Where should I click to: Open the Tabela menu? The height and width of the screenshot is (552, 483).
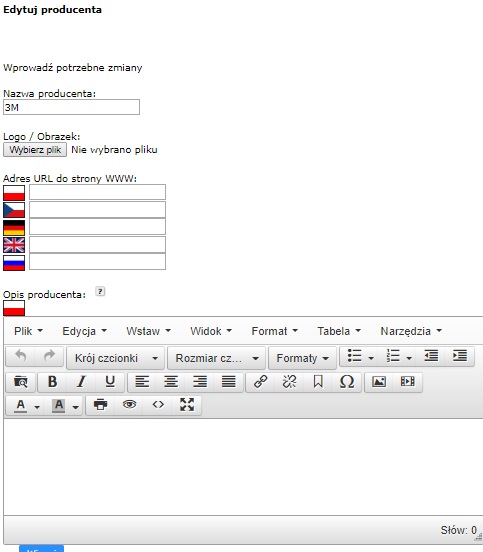click(x=339, y=331)
